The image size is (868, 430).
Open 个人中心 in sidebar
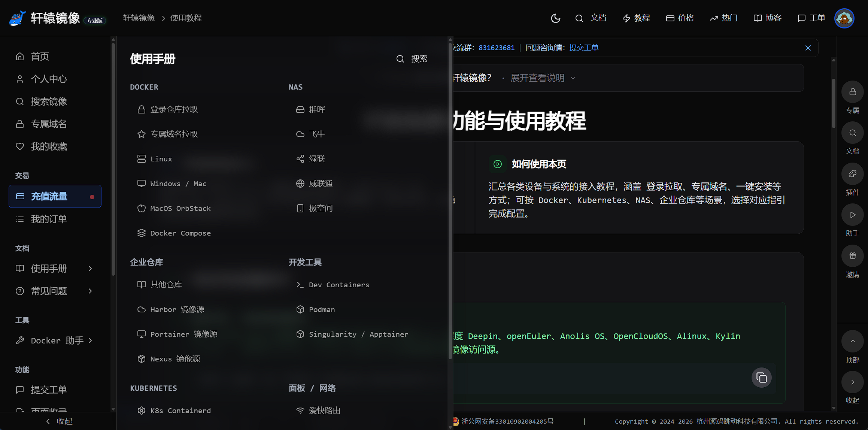(x=55, y=79)
